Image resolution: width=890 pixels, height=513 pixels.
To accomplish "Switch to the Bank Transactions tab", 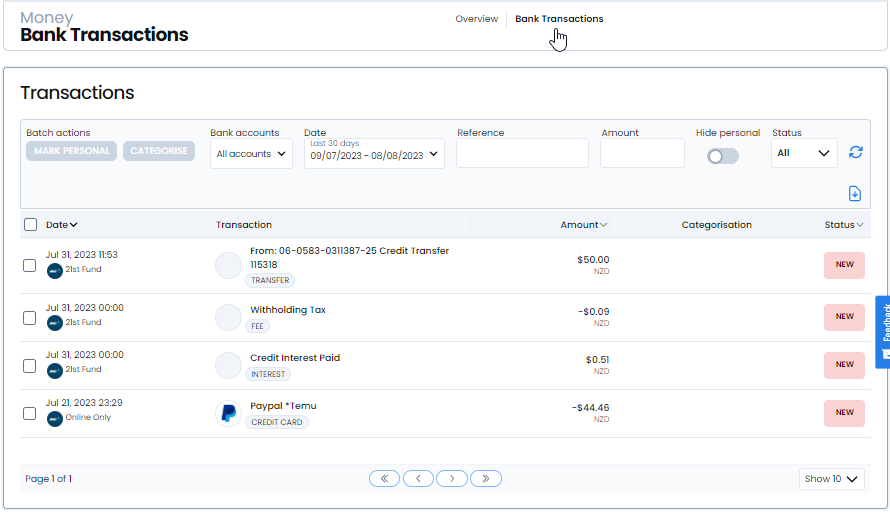I will coord(559,19).
